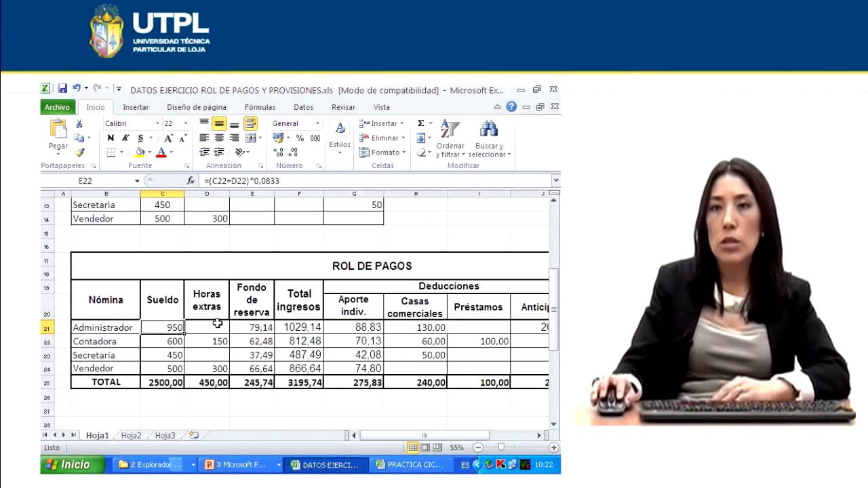Screen dimensions: 868x488
Task: Open Formato cells dropdown
Action: point(382,152)
